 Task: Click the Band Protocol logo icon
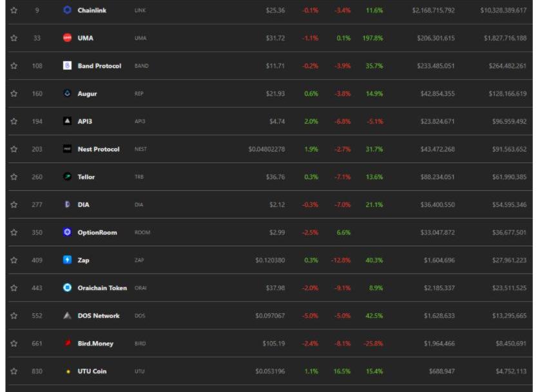tap(68, 66)
